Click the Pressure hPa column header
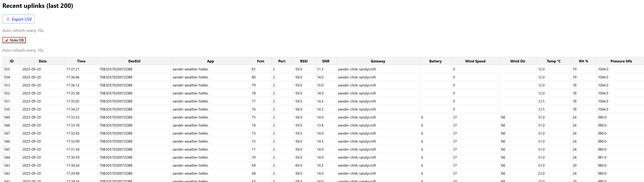644x182 pixels. coord(621,61)
